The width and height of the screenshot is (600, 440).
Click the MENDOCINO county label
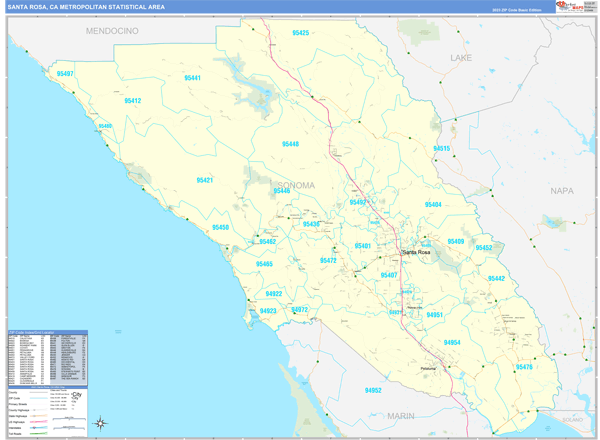click(x=111, y=31)
